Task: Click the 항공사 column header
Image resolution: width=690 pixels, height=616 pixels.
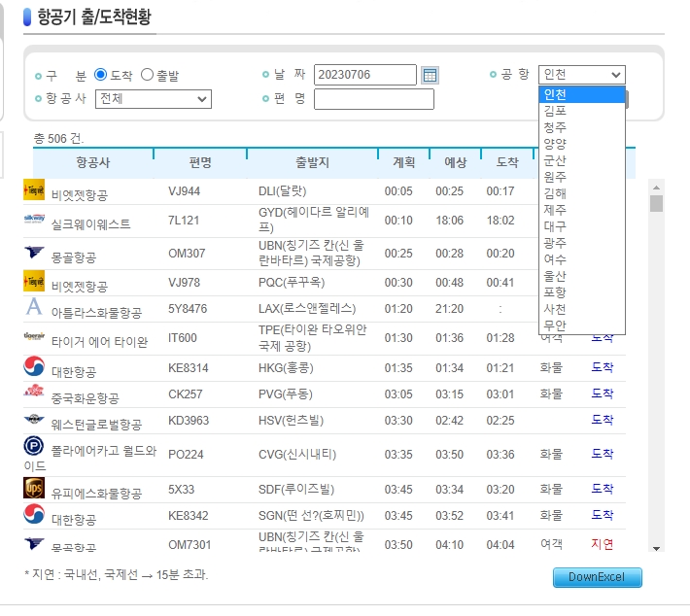Action: (93, 163)
